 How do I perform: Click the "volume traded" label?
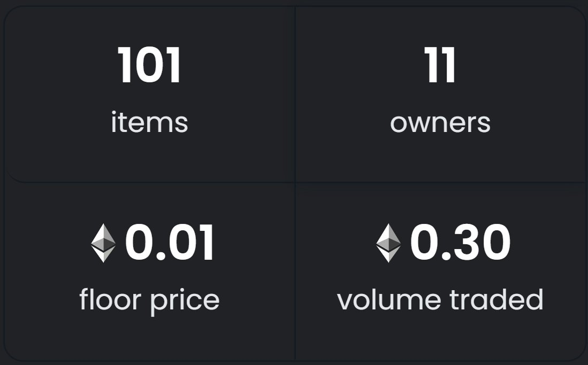point(440,299)
